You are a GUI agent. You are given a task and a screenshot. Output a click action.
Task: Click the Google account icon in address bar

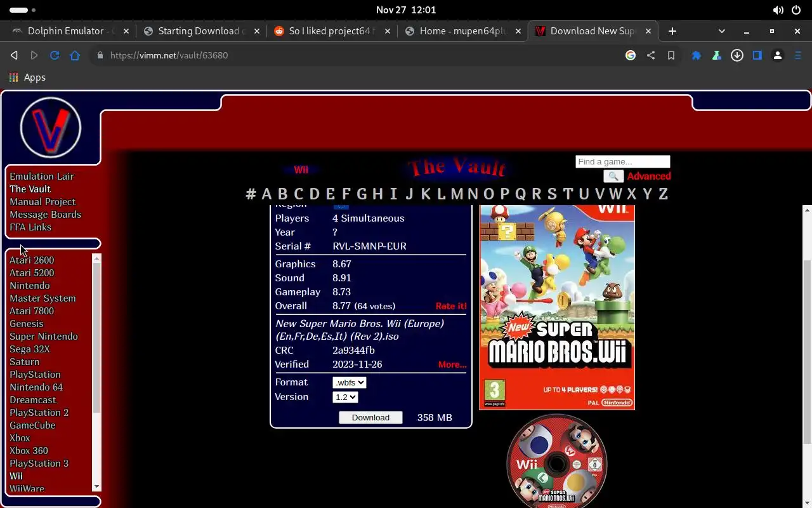click(631, 55)
